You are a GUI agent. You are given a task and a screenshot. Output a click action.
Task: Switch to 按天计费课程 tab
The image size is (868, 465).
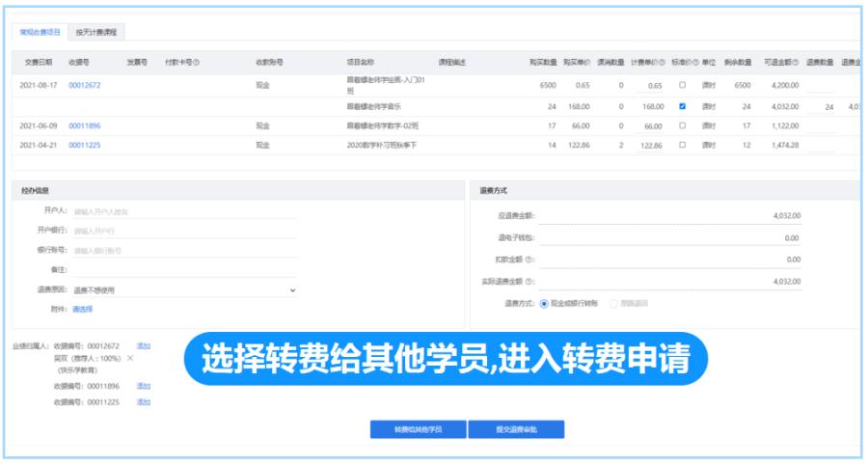point(95,32)
